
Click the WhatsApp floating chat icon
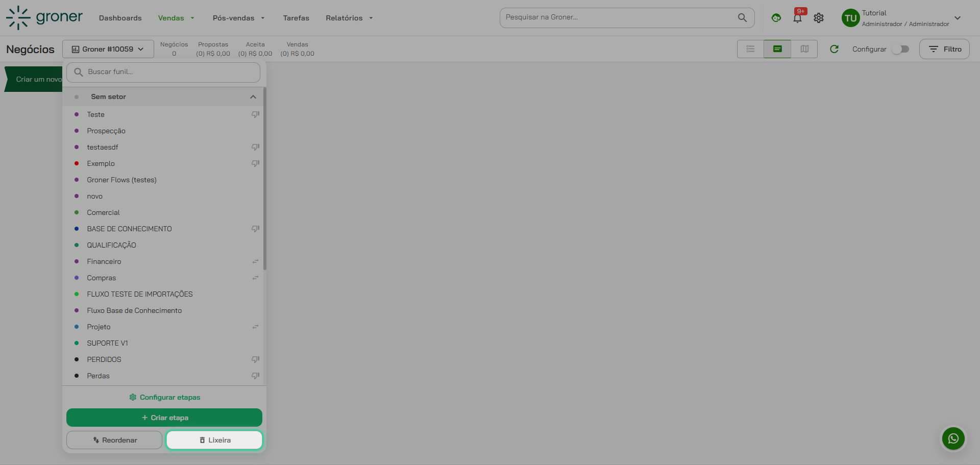tap(953, 438)
